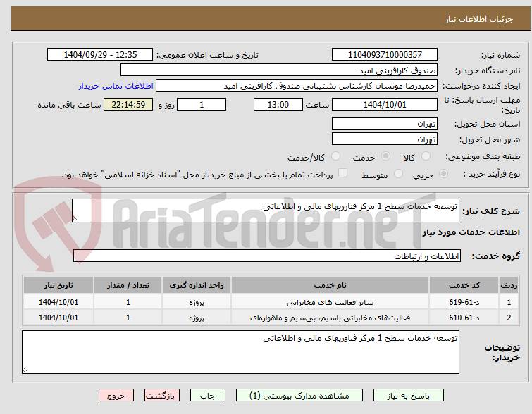Click the deadline date field 1404/10/01
Image resolution: width=532 pixels, height=414 pixels.
click(385, 104)
